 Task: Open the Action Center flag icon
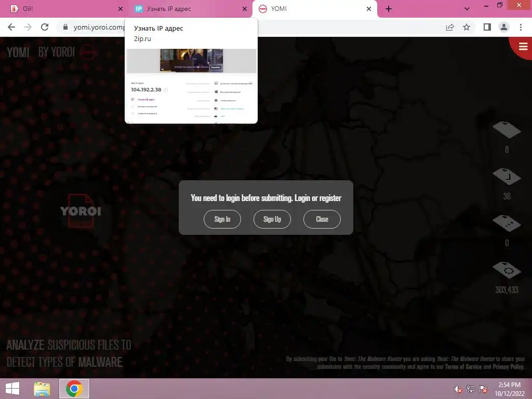click(x=483, y=389)
